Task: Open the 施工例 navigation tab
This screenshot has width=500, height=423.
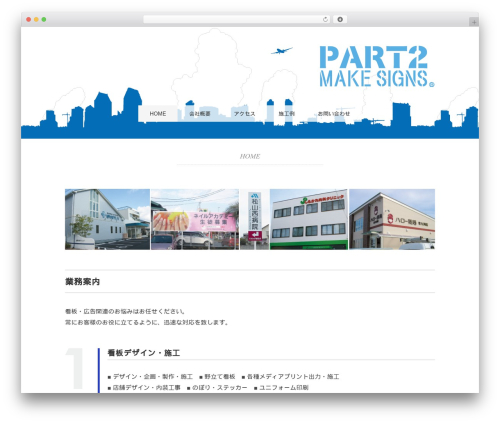Action: coord(286,114)
